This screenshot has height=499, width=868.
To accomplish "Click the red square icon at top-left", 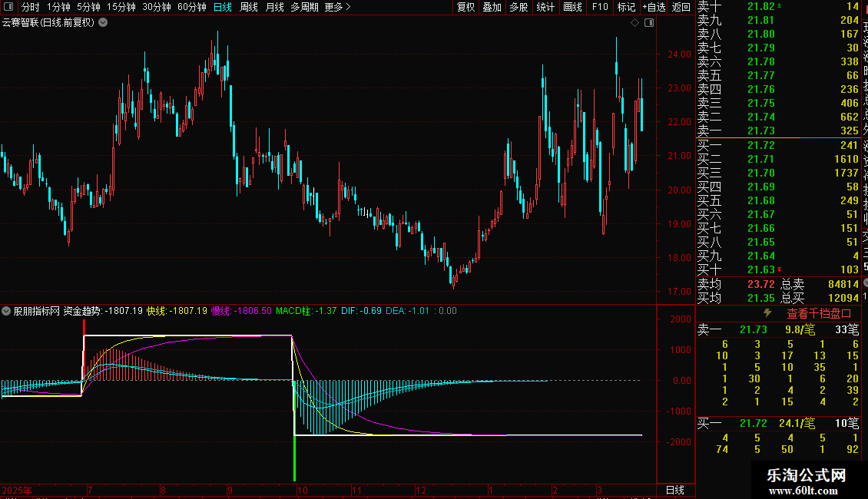I will click(x=8, y=7).
